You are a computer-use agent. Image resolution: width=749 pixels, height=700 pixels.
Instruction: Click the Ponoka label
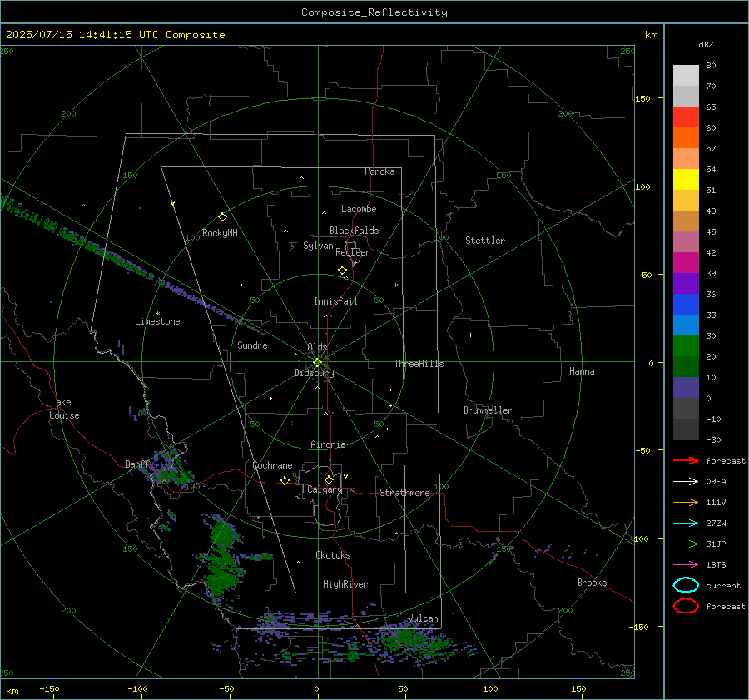pos(379,171)
